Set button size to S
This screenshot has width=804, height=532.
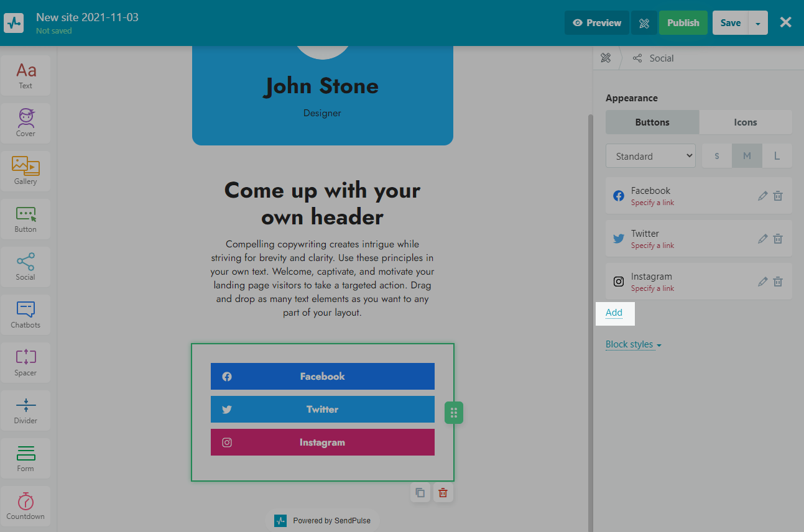(x=717, y=156)
